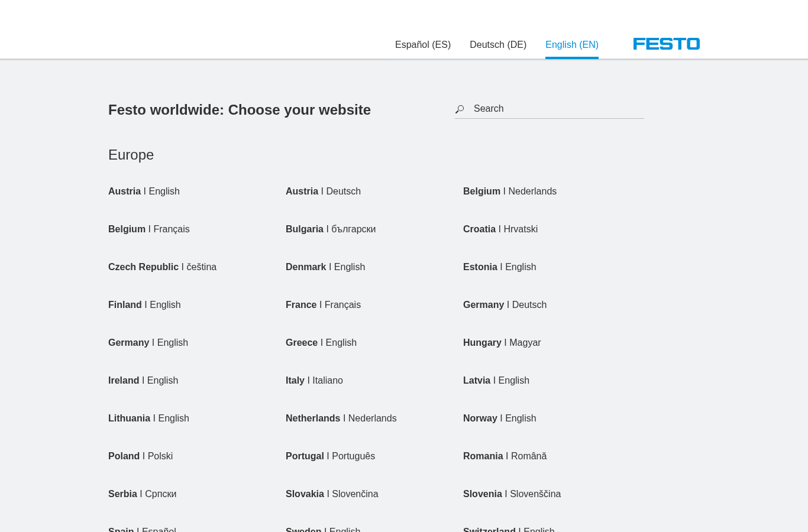
Task: Choose Italy Italiano link
Action: coord(314,381)
